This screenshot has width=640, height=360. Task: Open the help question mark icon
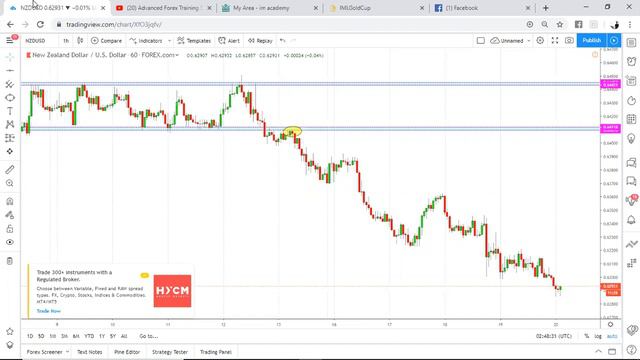(x=631, y=350)
